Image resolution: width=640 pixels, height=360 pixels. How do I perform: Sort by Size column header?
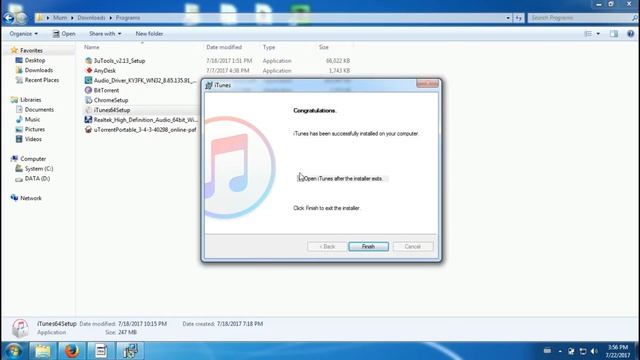coord(324,47)
